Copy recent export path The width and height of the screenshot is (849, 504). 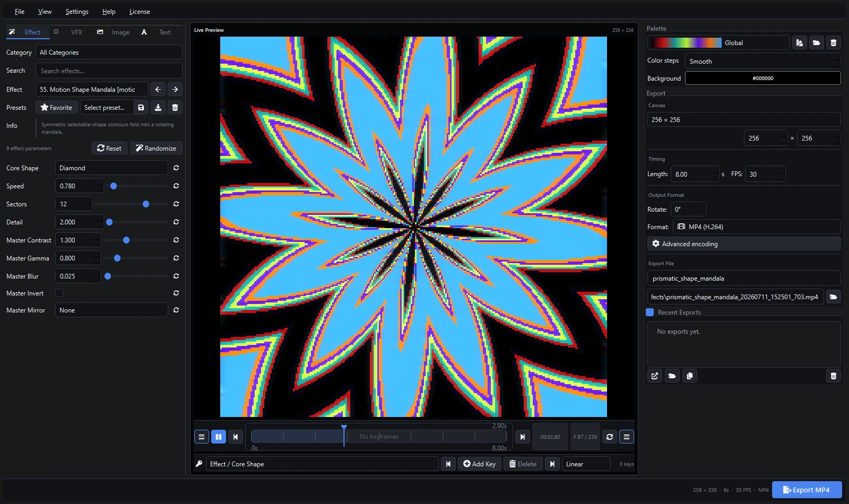pos(690,376)
